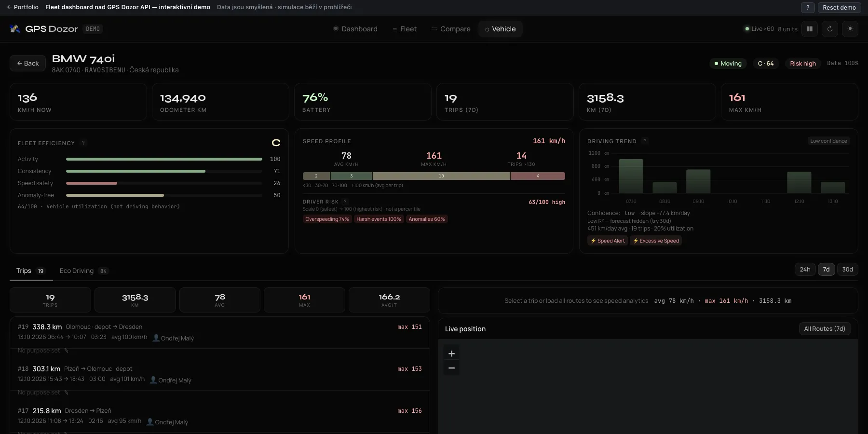
Task: Click the refresh icon in header
Action: pos(830,29)
